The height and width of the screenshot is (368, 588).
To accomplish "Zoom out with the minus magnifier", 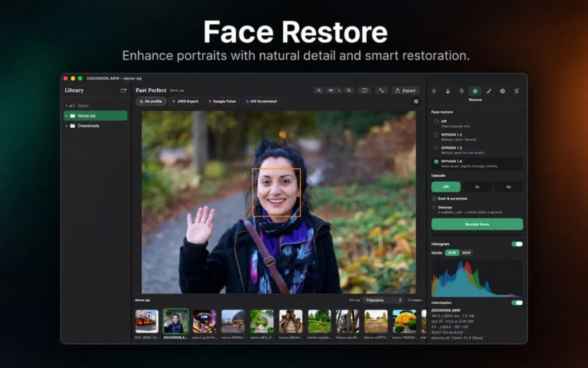I will click(x=319, y=91).
